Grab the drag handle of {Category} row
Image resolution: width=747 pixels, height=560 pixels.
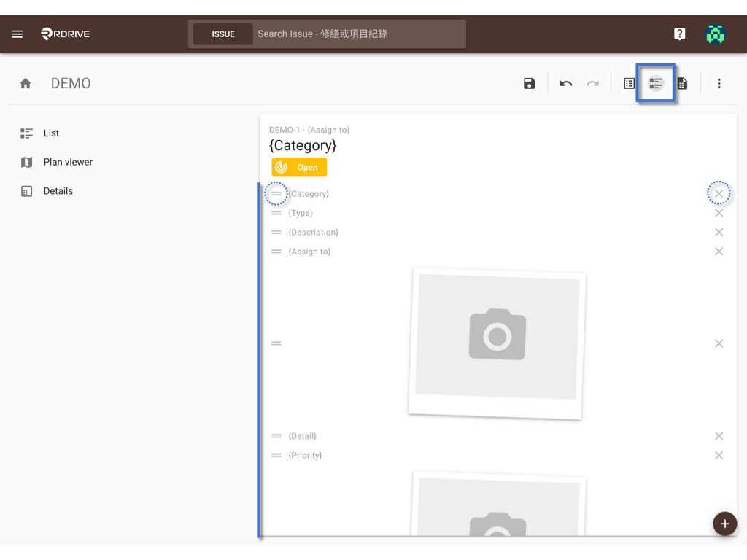click(276, 193)
